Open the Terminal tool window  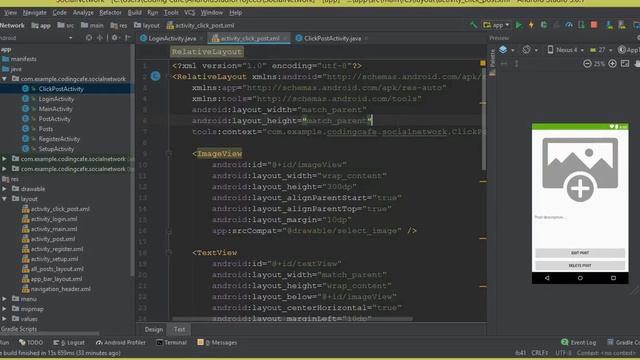tap(171, 342)
